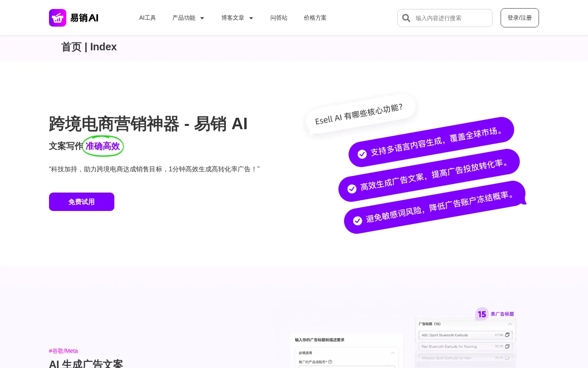Click the 首页 | Index breadcrumb title
The image size is (588, 368).
click(x=89, y=47)
